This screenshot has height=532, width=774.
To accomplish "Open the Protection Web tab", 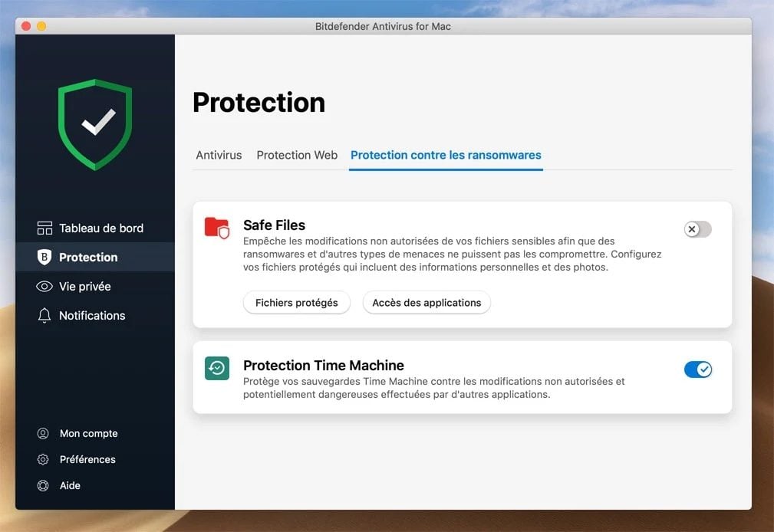I will point(297,155).
